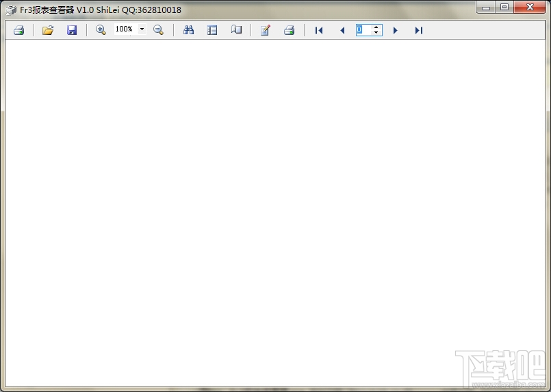551x392 pixels.
Task: Click the app icon in title bar
Action: [x=11, y=10]
